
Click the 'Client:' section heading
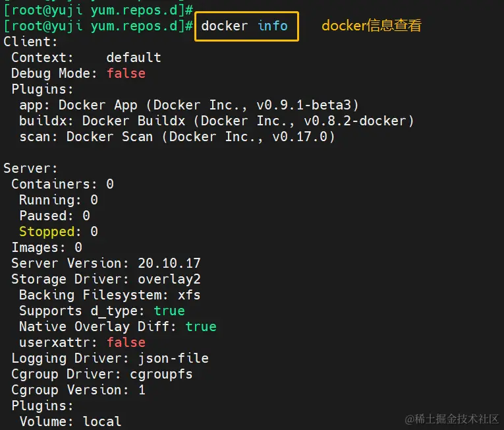30,42
